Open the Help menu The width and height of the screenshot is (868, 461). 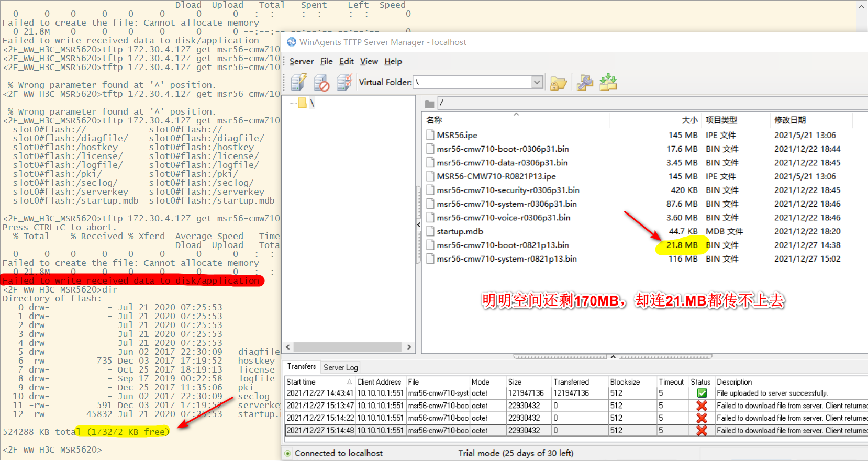393,61
